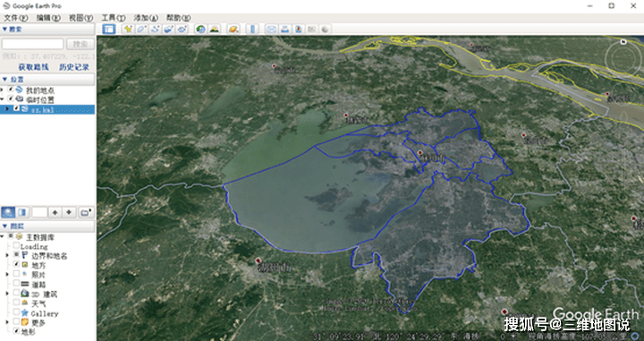Select the Add Placemark pushpin tool
Screen dimensions: 644x341
129,29
